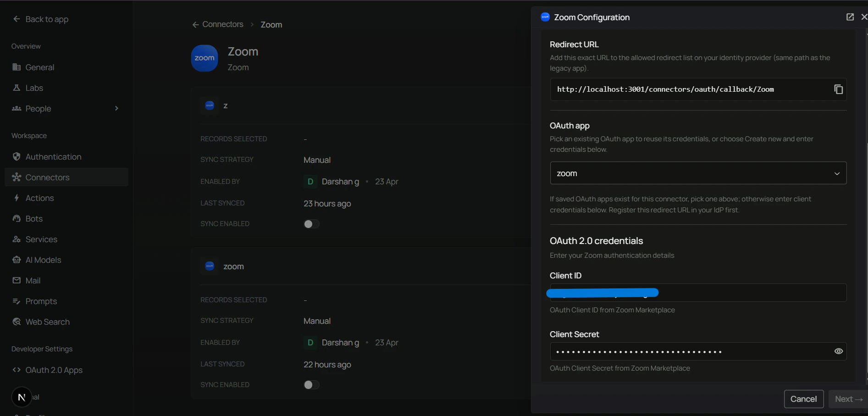Click the Web Search icon
This screenshot has height=416, width=868.
point(17,322)
